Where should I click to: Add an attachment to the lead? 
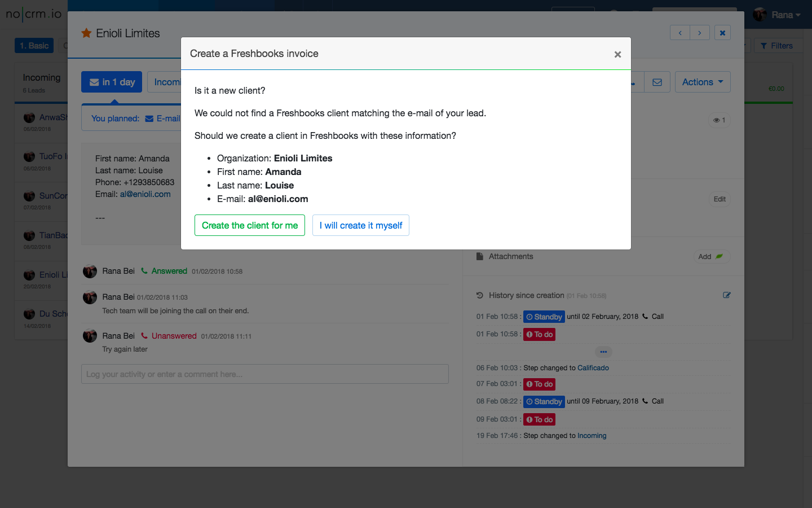(710, 257)
